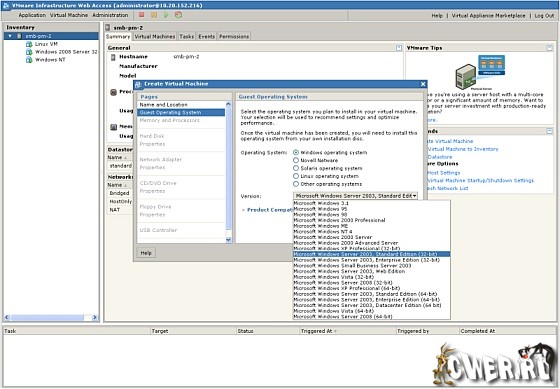Image resolution: width=560 pixels, height=389 pixels.
Task: Click the Windows 2008 Server 32 VM icon
Action: [29, 52]
